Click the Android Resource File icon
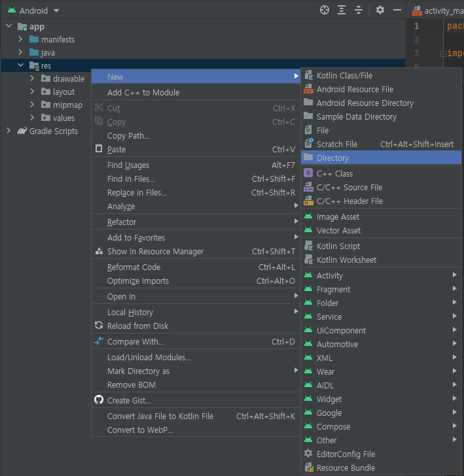The image size is (464, 476). coord(308,89)
